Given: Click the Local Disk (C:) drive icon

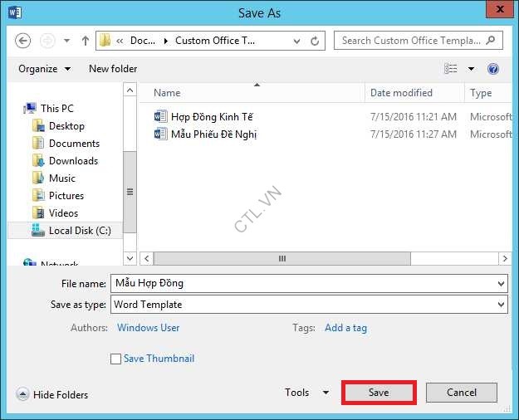Looking at the screenshot, I should tap(38, 230).
